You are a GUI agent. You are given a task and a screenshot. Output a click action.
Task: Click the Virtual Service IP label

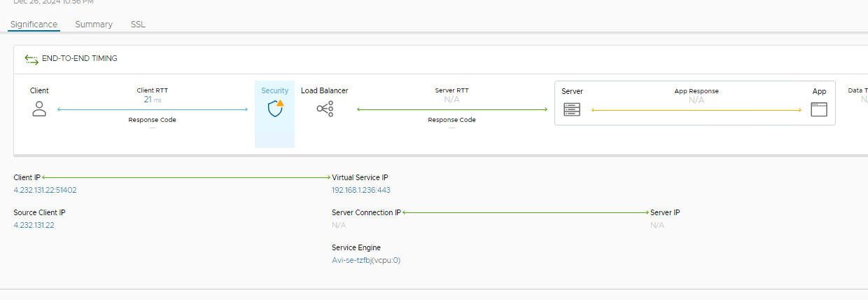[360, 177]
